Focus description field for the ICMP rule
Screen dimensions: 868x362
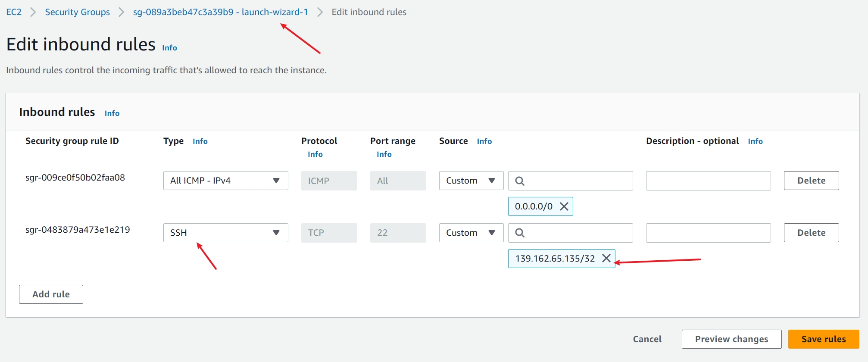tap(708, 181)
